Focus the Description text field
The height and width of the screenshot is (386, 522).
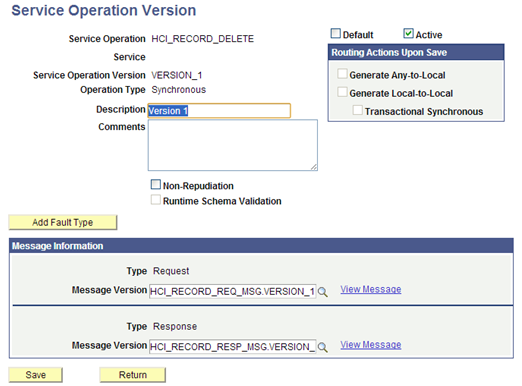click(x=219, y=111)
